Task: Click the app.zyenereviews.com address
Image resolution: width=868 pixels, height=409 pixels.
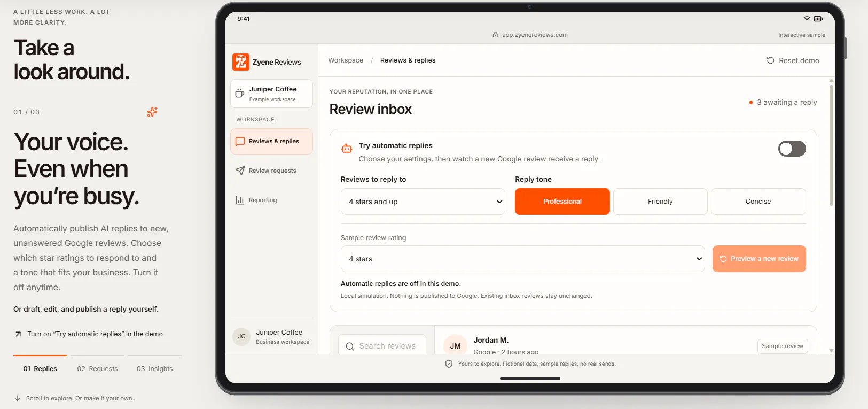Action: tap(535, 35)
